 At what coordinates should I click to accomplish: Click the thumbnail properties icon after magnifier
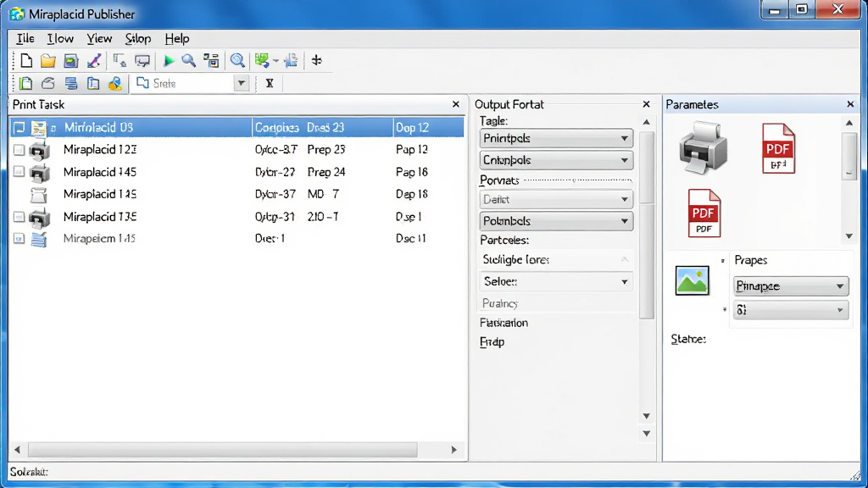tap(211, 60)
